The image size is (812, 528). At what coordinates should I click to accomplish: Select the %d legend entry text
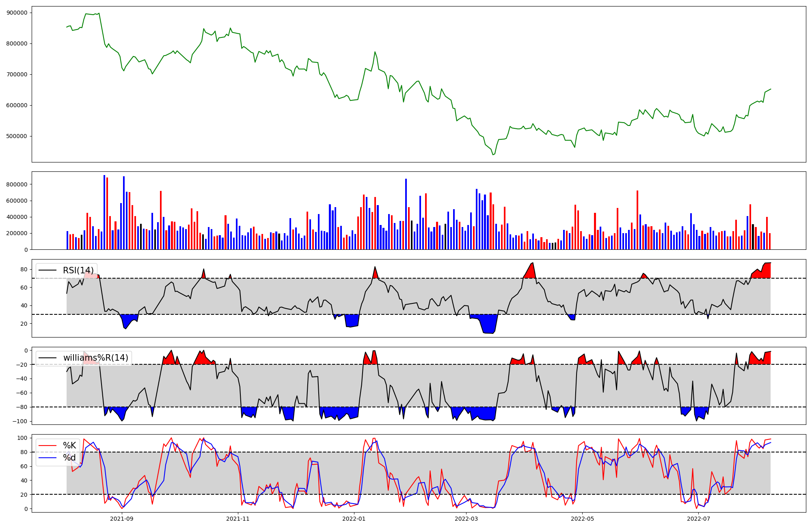69,458
